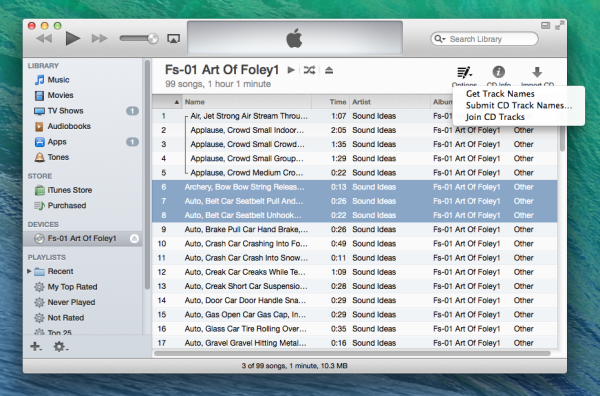
Task: Choose Get Track Names
Action: pos(500,94)
